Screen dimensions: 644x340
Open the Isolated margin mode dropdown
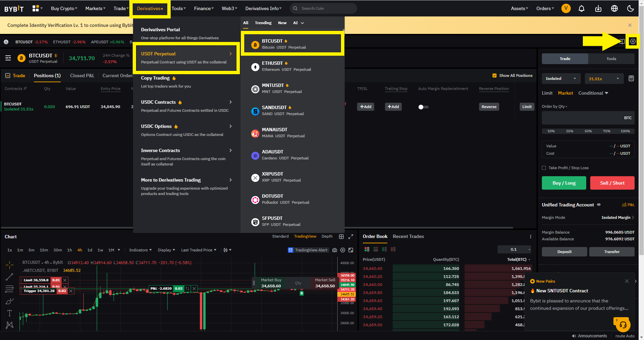click(x=561, y=79)
